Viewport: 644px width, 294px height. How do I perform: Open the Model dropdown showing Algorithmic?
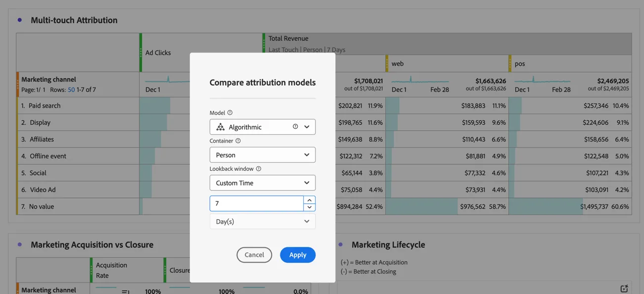coord(263,127)
